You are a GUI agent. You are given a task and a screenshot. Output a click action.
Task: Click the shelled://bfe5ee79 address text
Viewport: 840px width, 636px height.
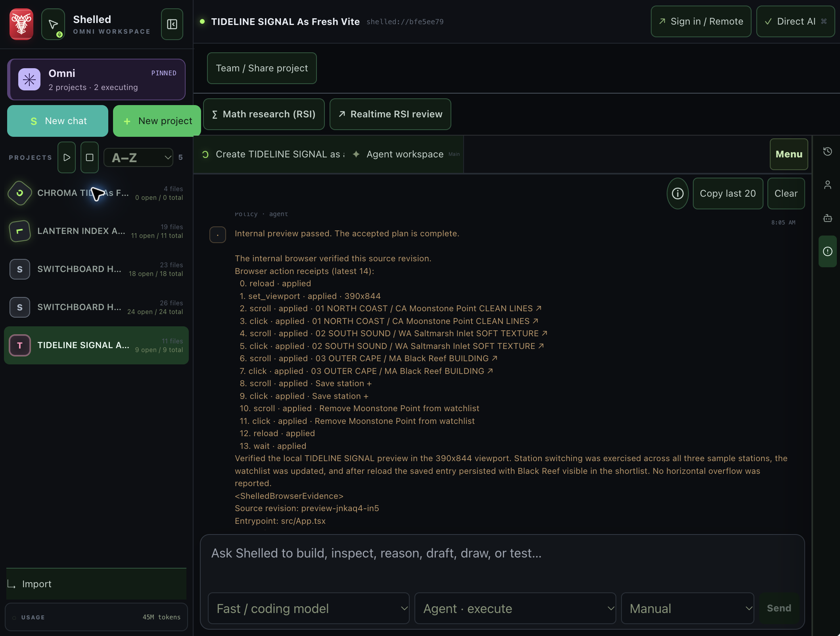click(x=405, y=22)
